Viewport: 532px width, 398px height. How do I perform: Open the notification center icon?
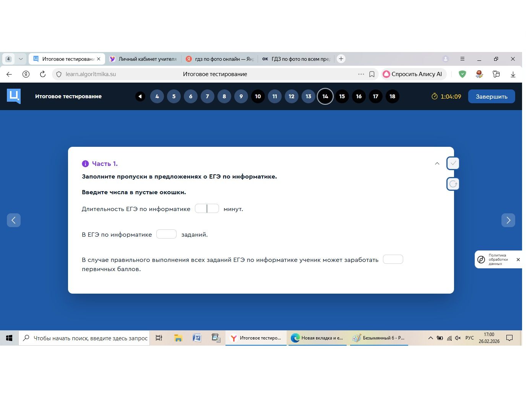pos(509,338)
